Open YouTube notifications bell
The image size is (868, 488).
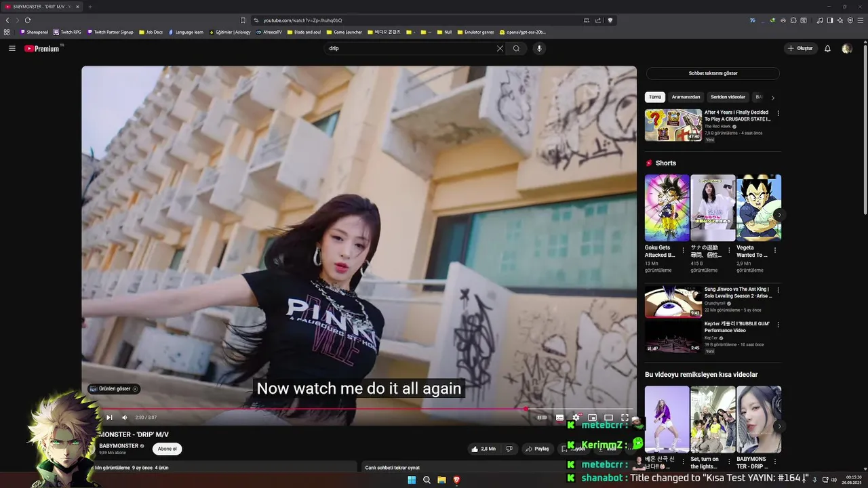pos(827,48)
